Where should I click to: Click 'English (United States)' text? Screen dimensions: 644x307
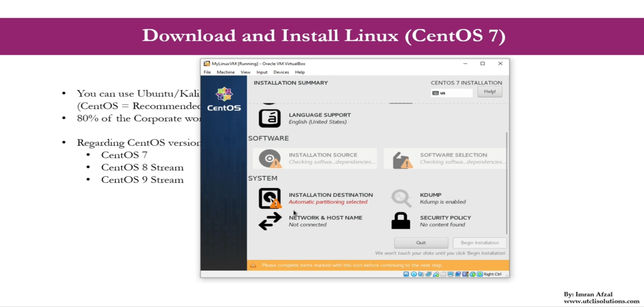coord(318,122)
